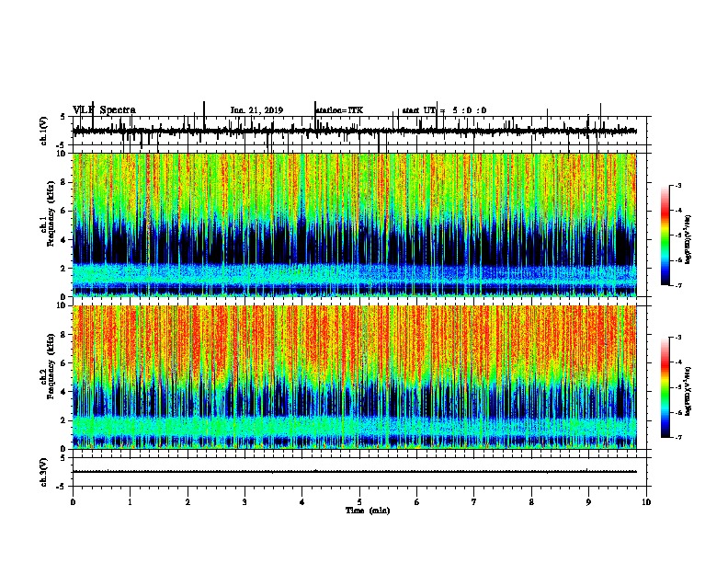Click the 'station=ITK' header label
Image resolution: width=728 pixels, height=563 pixels.
(339, 110)
